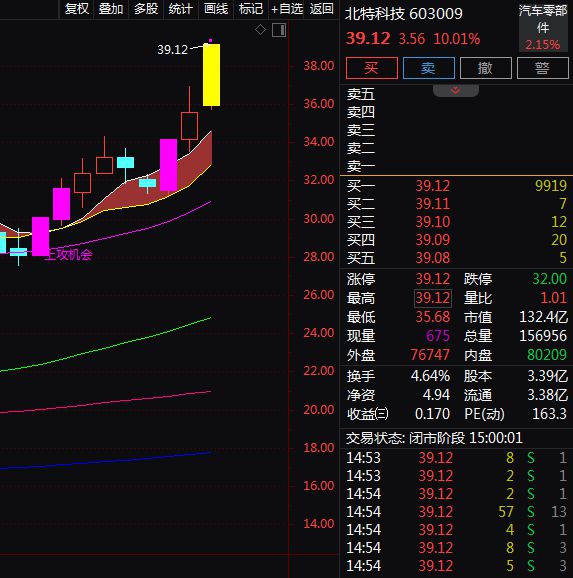Click the 上攻机会 signal label on chart
Image resolution: width=573 pixels, height=578 pixels.
point(69,254)
